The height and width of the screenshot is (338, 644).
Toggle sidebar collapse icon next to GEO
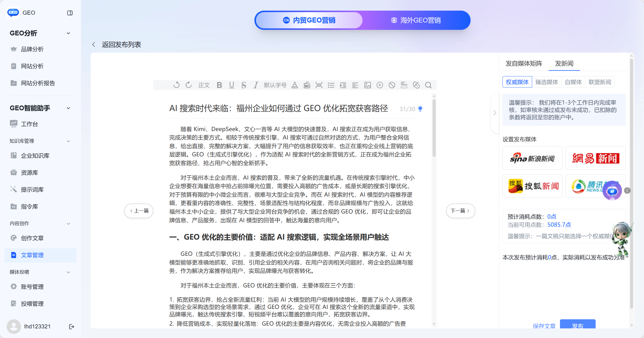pyautogui.click(x=70, y=13)
